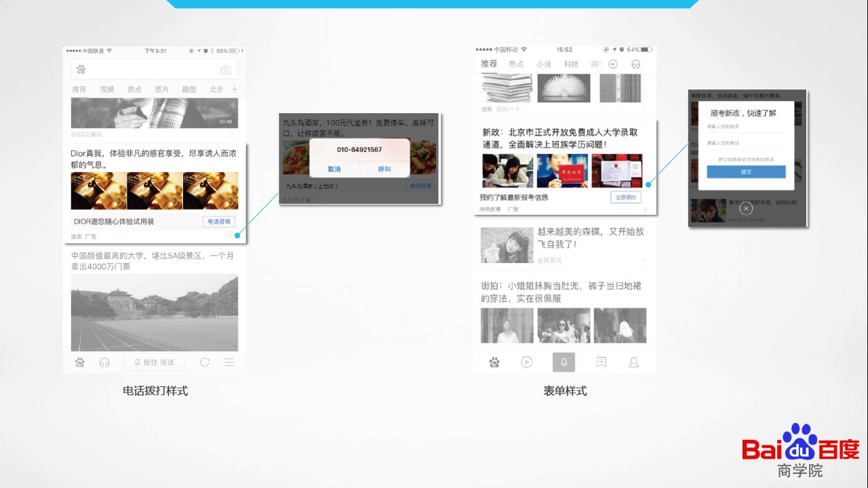Switch to the 科技 tab
This screenshot has height=488, width=868.
point(571,64)
